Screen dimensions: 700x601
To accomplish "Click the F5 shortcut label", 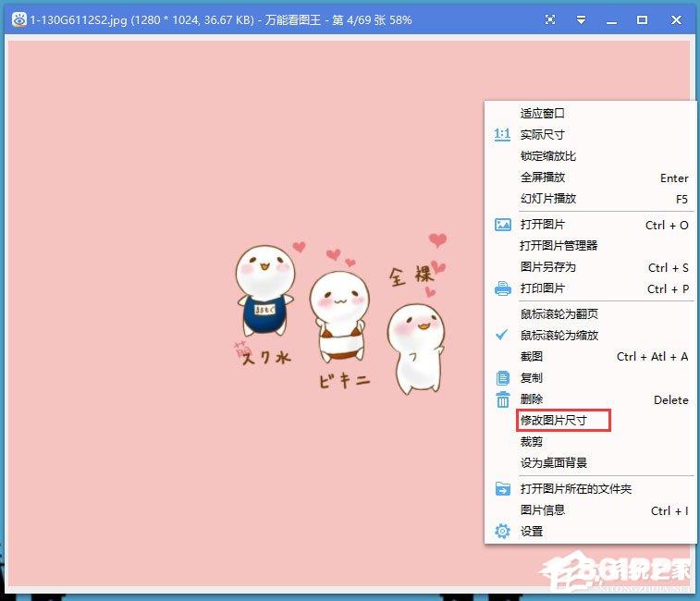I will pos(682,199).
